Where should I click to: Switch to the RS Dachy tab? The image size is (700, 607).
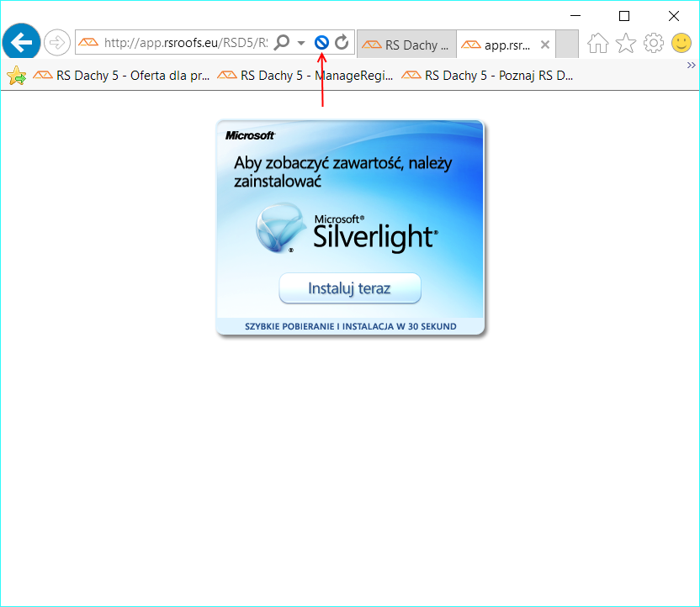(407, 45)
